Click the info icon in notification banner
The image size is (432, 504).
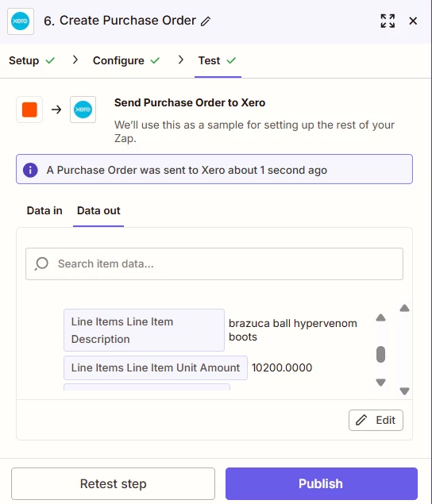pyautogui.click(x=30, y=170)
